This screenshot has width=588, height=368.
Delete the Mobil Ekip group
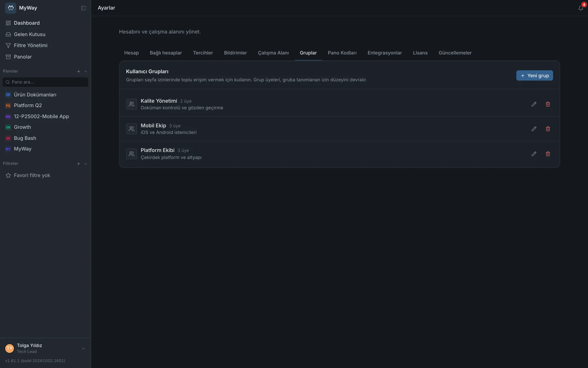click(548, 129)
